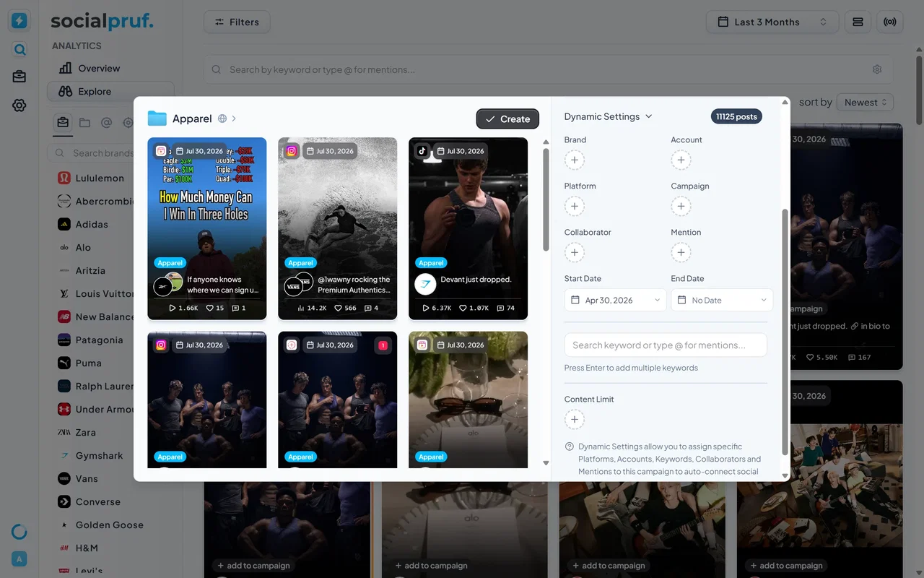
Task: Click the Under Armour brand logo
Action: click(x=64, y=409)
